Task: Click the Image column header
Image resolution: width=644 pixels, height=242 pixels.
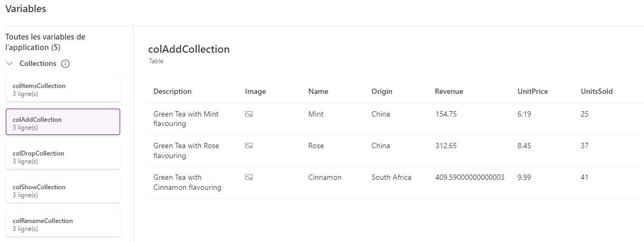Action: click(256, 91)
